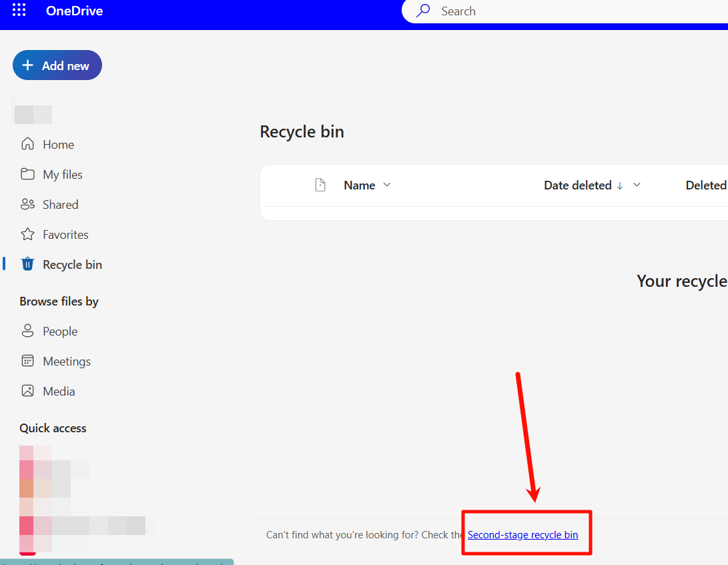Click the Favorites star icon

click(27, 234)
